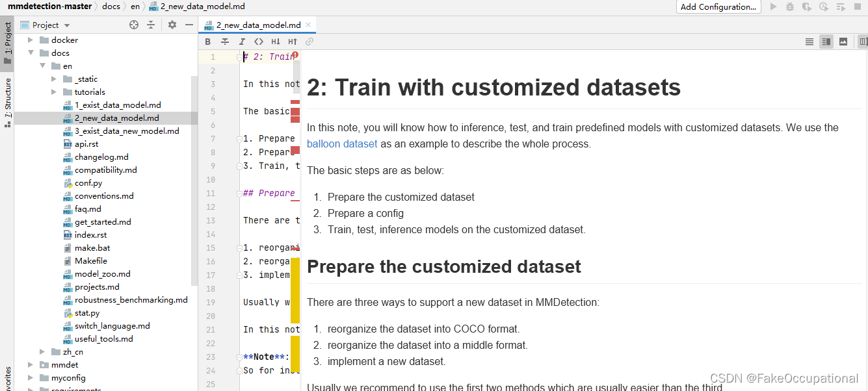Image resolution: width=868 pixels, height=391 pixels.
Task: Click the red error indicator in editor
Action: (x=295, y=55)
